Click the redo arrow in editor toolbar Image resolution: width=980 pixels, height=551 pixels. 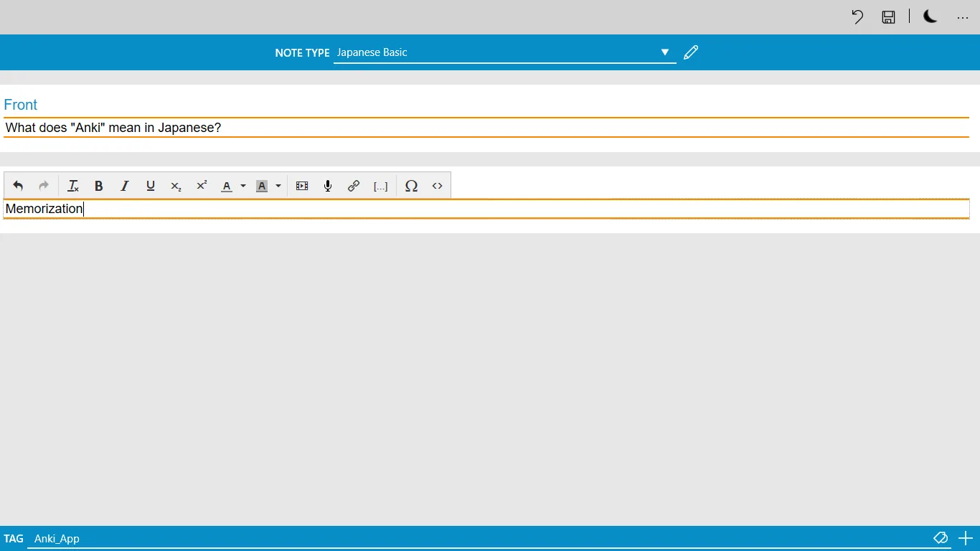pos(44,186)
